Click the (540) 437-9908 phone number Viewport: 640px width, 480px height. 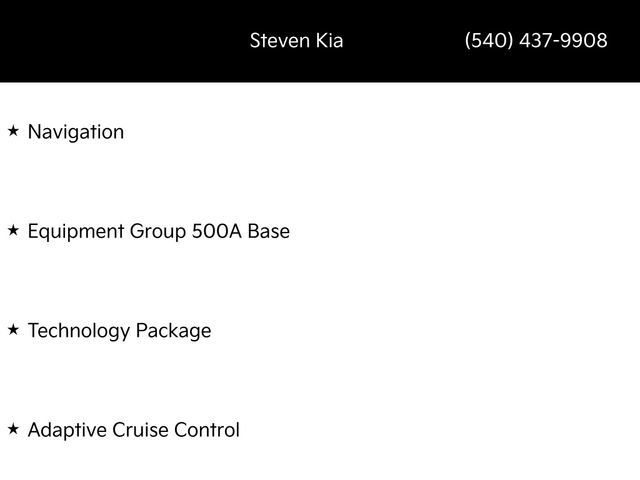[536, 41]
